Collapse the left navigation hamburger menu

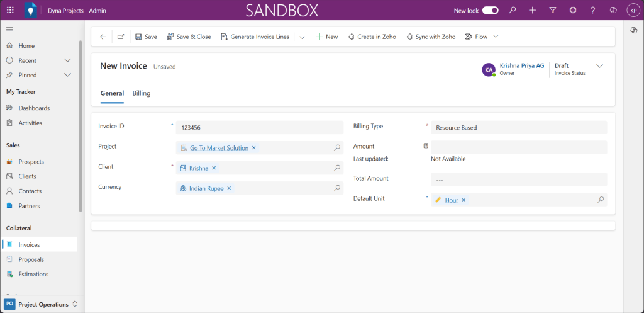click(x=9, y=30)
